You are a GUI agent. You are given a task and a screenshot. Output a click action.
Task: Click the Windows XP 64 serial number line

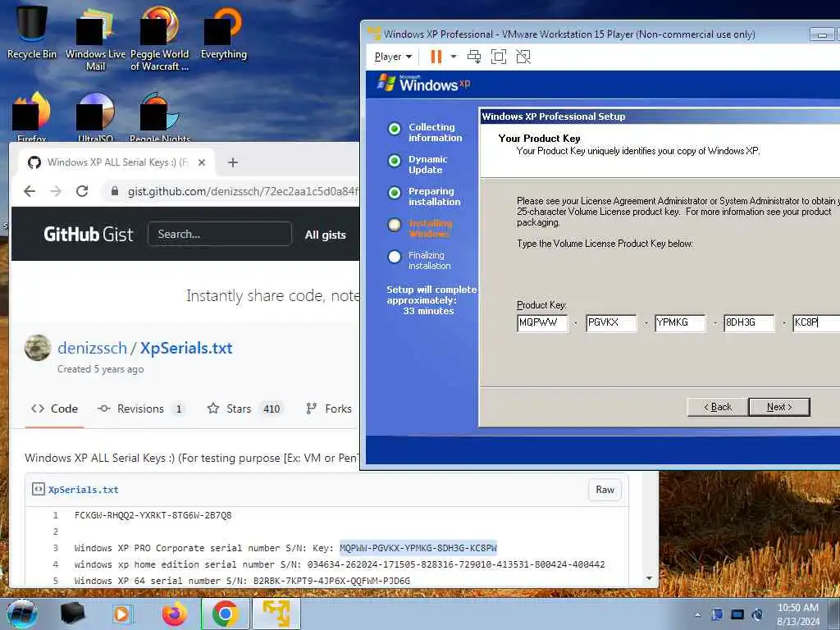click(242, 581)
